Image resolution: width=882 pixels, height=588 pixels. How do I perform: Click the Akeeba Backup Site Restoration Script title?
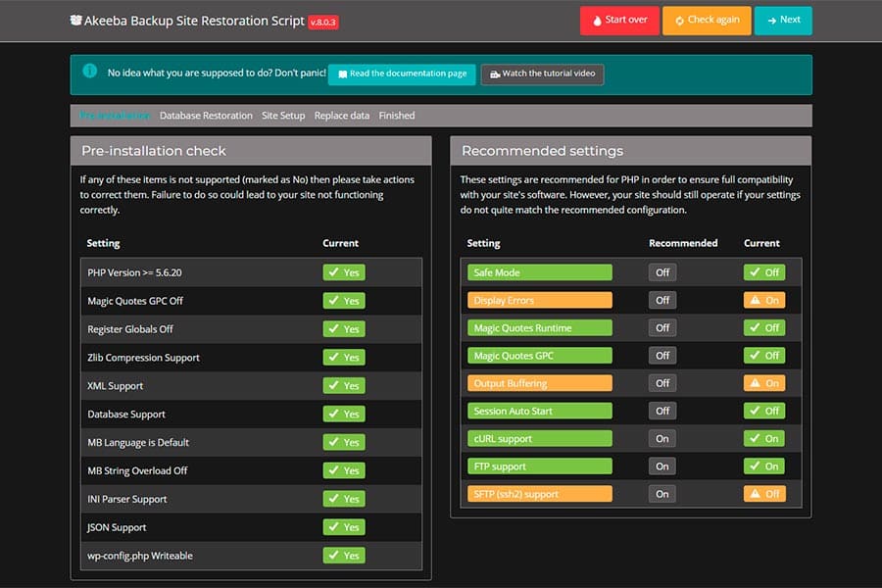coord(194,21)
